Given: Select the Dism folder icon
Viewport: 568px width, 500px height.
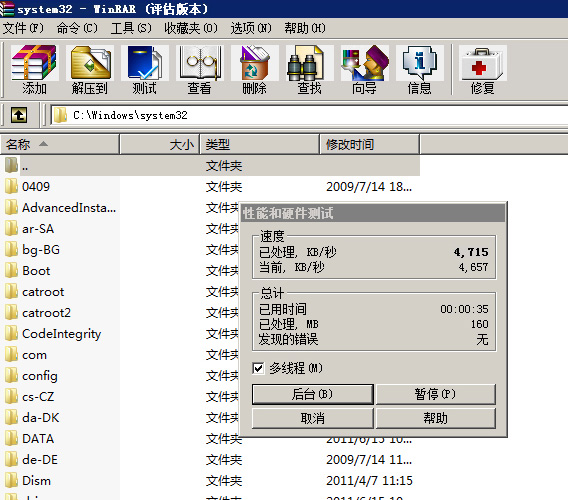Looking at the screenshot, I should click(x=11, y=480).
